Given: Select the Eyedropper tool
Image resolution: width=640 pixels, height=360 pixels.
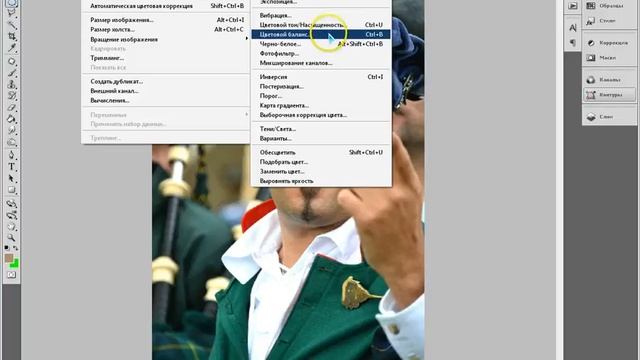Looking at the screenshot, I should pos(11,48).
